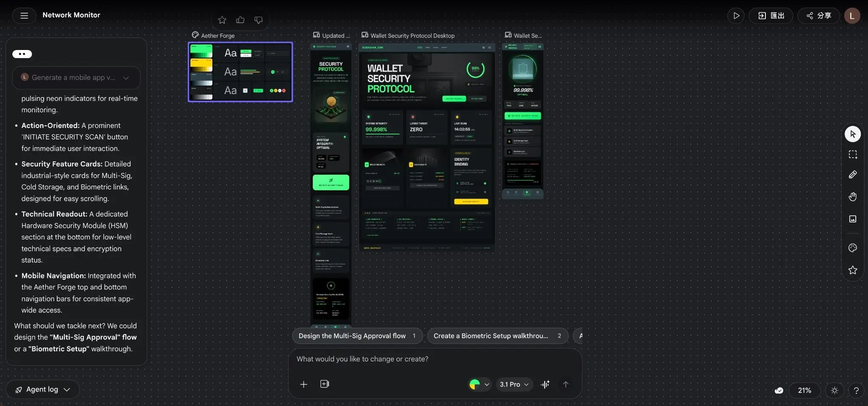Select the pencil edit tool
Screen dimensions: 868x406
click(x=853, y=175)
